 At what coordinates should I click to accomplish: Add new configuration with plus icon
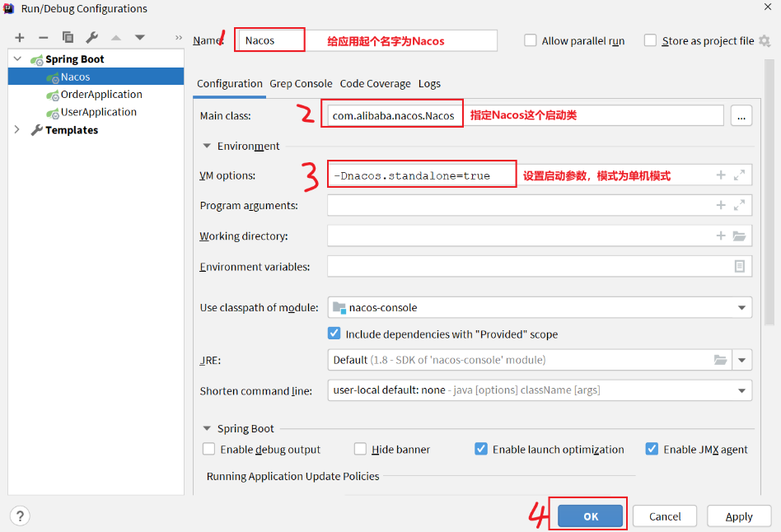pyautogui.click(x=20, y=38)
